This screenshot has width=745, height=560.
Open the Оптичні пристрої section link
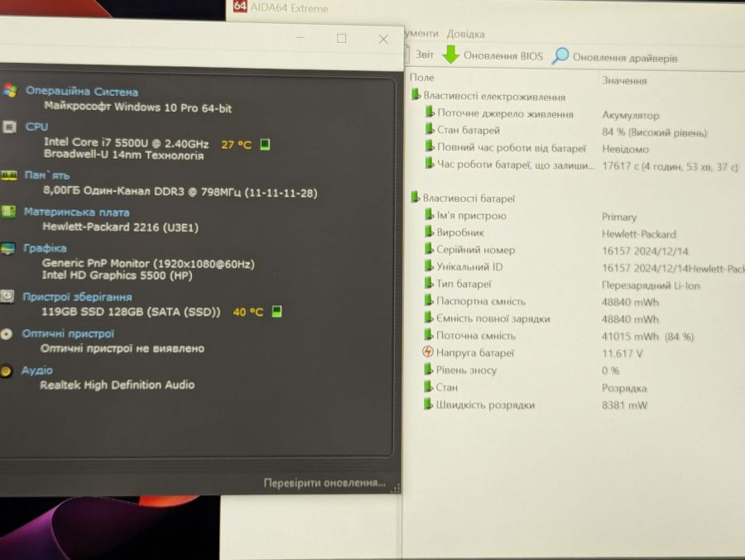click(68, 333)
